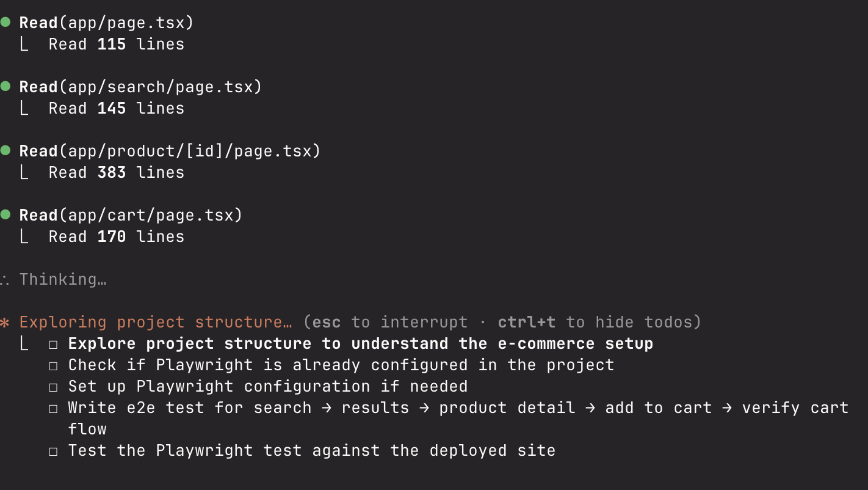Screen dimensions: 868x490
Task: Click the orange asterisk spinner icon
Action: point(5,323)
